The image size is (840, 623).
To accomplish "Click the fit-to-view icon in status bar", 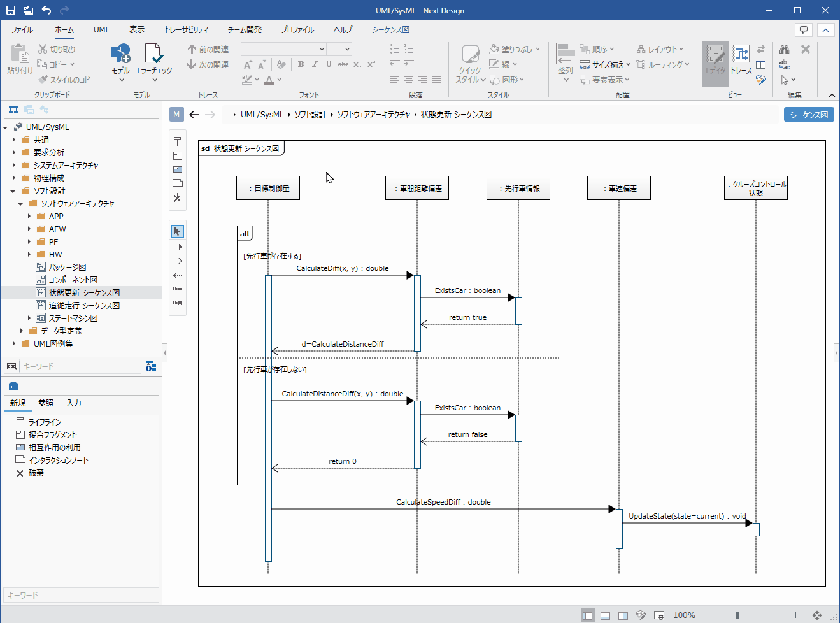I will [817, 615].
